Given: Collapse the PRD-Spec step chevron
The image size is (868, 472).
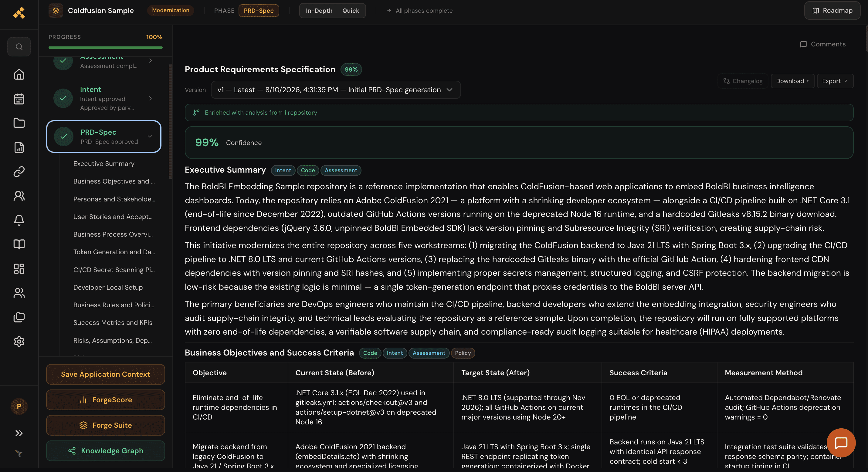Looking at the screenshot, I should pos(150,137).
